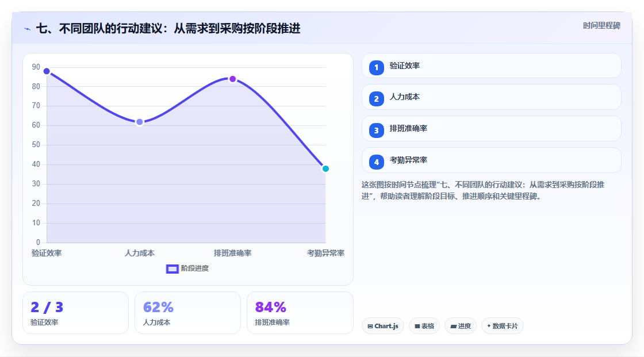Select the 验证效率 data point on chart
The height and width of the screenshot is (357, 644).
point(47,71)
